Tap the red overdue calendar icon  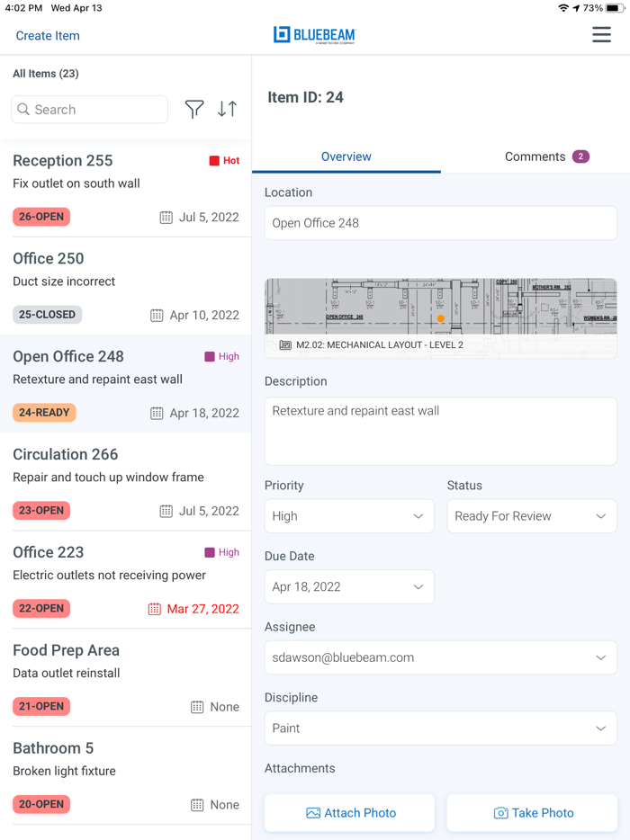point(155,609)
